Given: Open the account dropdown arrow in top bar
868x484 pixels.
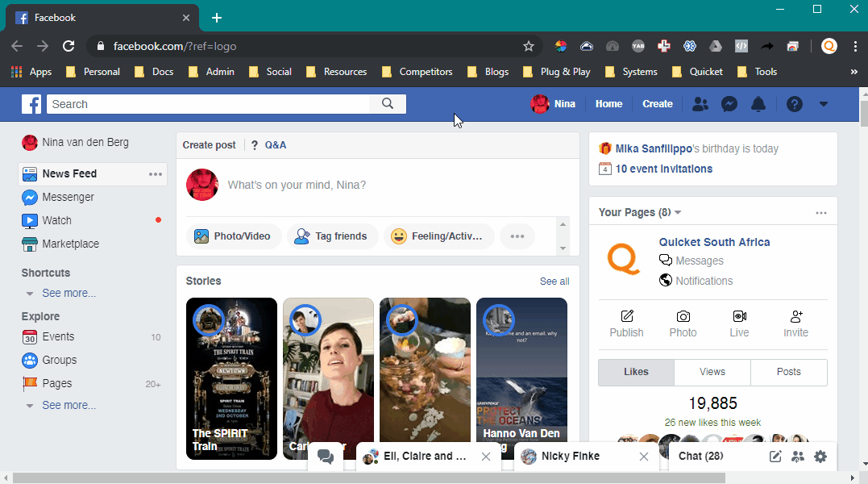Looking at the screenshot, I should (823, 104).
